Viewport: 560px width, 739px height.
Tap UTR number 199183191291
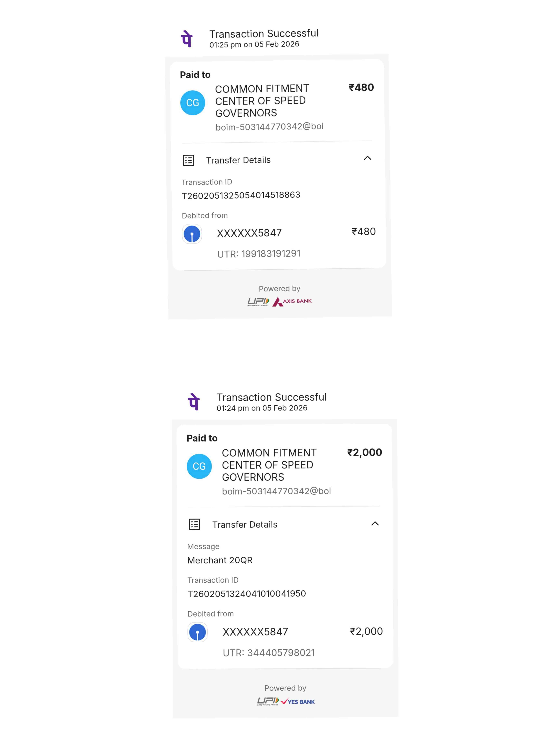click(270, 254)
